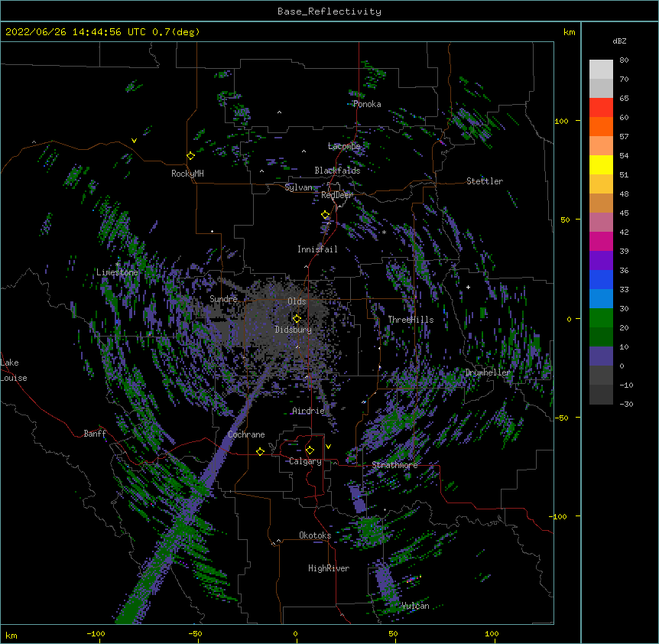Click the Blackfalds label
This screenshot has height=644, width=659.
(337, 171)
